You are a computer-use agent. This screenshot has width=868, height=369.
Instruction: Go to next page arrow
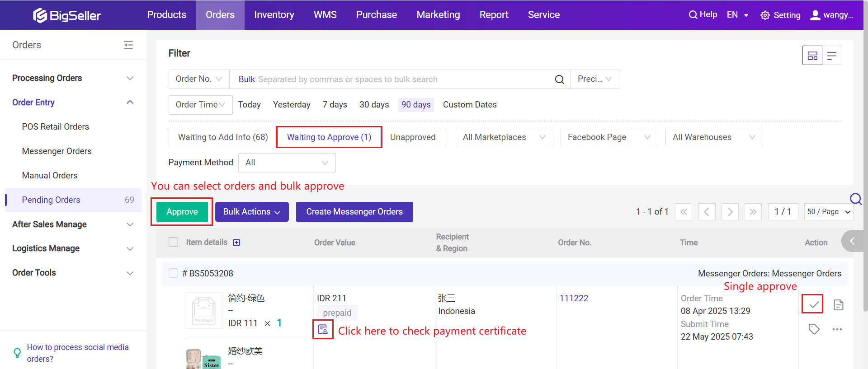pyautogui.click(x=730, y=212)
